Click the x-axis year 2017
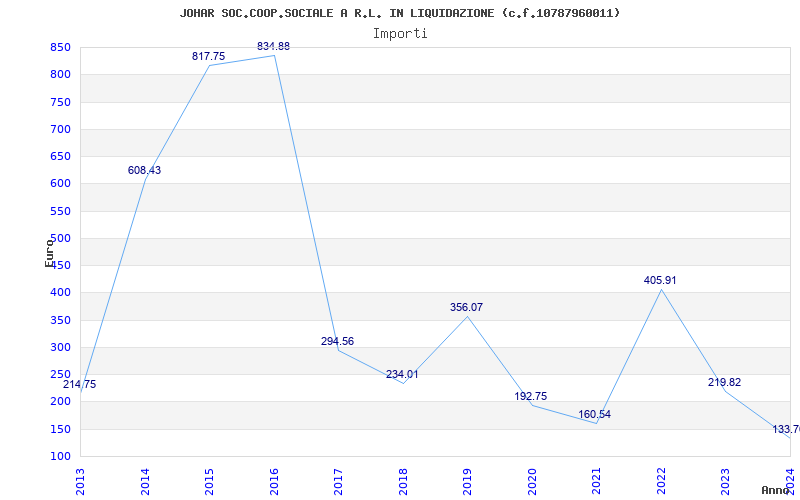800x500 pixels. 338,481
